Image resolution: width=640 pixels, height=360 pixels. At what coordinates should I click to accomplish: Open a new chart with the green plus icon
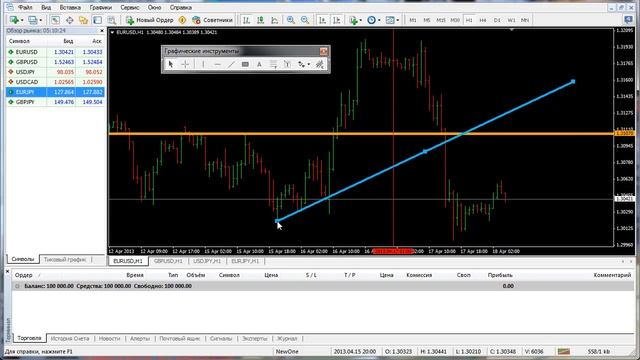click(x=13, y=20)
